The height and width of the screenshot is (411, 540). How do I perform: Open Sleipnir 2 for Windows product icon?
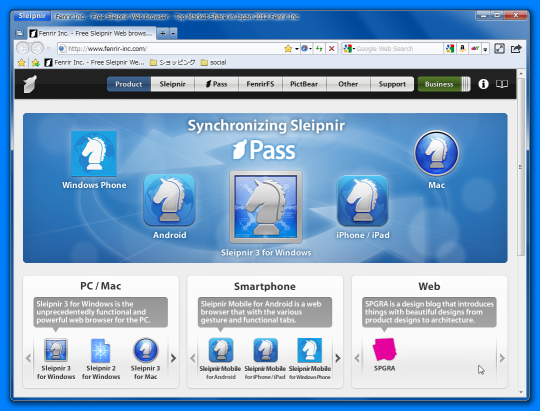101,350
